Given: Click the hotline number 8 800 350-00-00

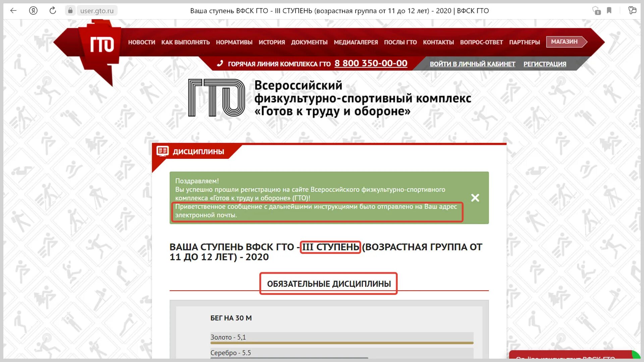Looking at the screenshot, I should 371,63.
